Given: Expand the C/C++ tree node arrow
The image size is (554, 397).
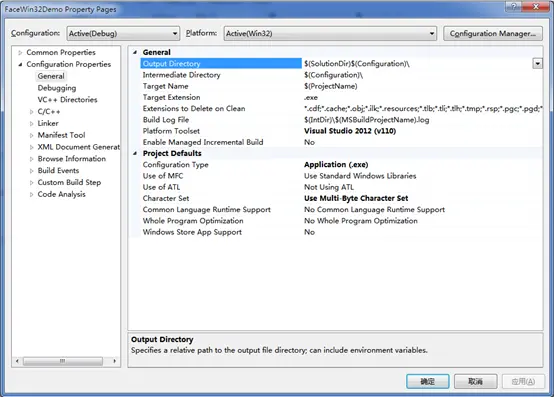Looking at the screenshot, I should [31, 112].
